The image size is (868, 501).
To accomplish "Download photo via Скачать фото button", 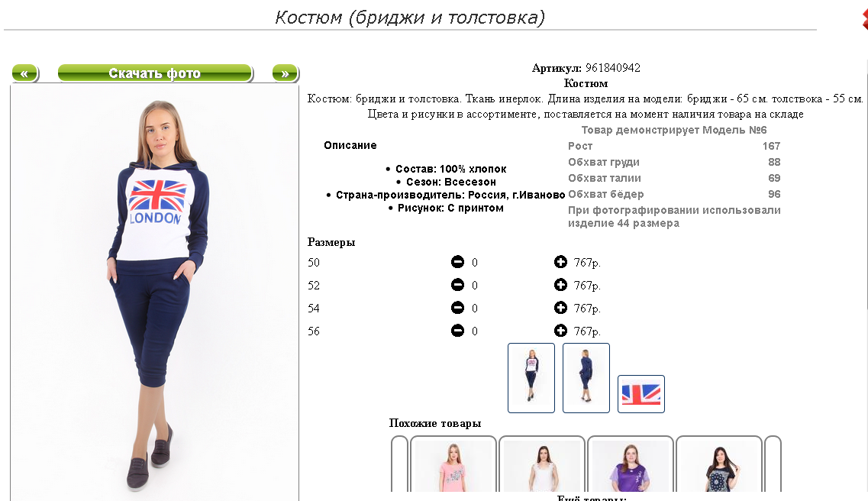I will tap(155, 73).
